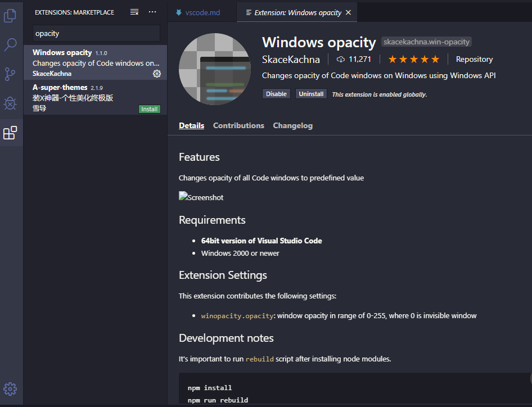Click the npm run rebuild code line

(x=218, y=400)
